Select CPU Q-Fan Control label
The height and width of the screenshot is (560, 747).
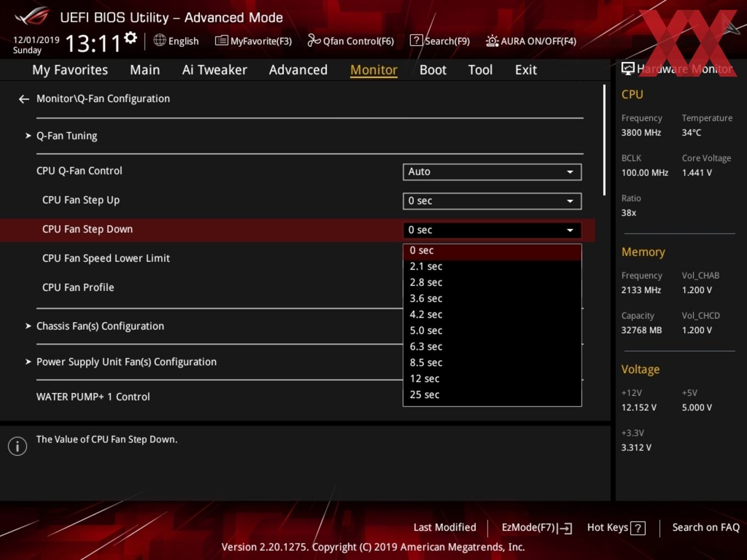(x=79, y=171)
